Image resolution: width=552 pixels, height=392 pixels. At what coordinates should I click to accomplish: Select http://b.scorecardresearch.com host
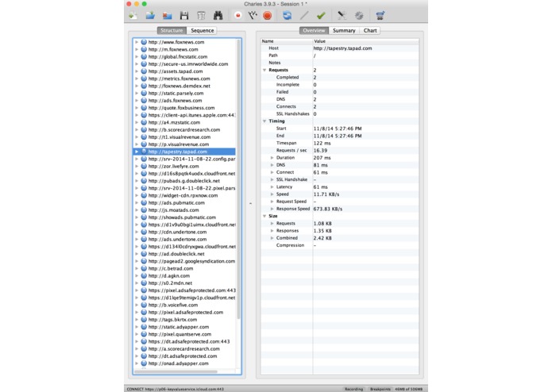click(x=184, y=129)
